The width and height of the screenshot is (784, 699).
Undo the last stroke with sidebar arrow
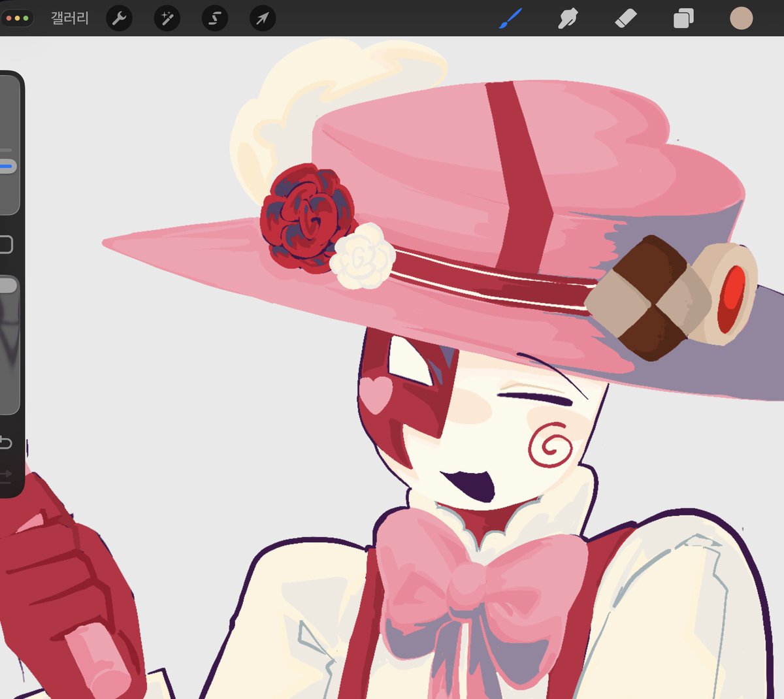5,443
